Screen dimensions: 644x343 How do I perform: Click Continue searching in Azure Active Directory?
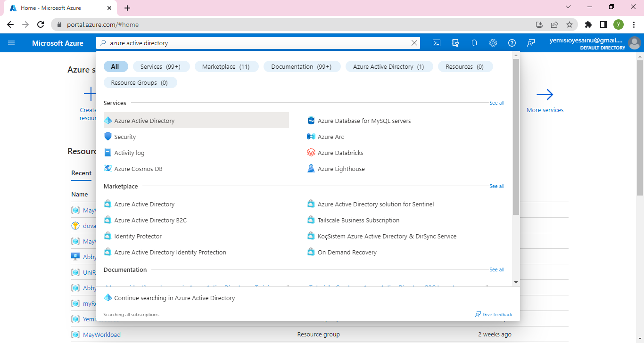(x=174, y=298)
